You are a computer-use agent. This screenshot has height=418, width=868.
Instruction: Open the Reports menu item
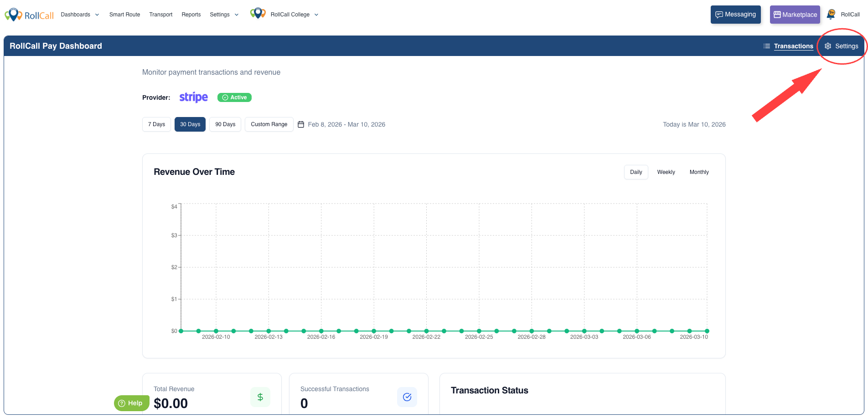[x=191, y=15]
